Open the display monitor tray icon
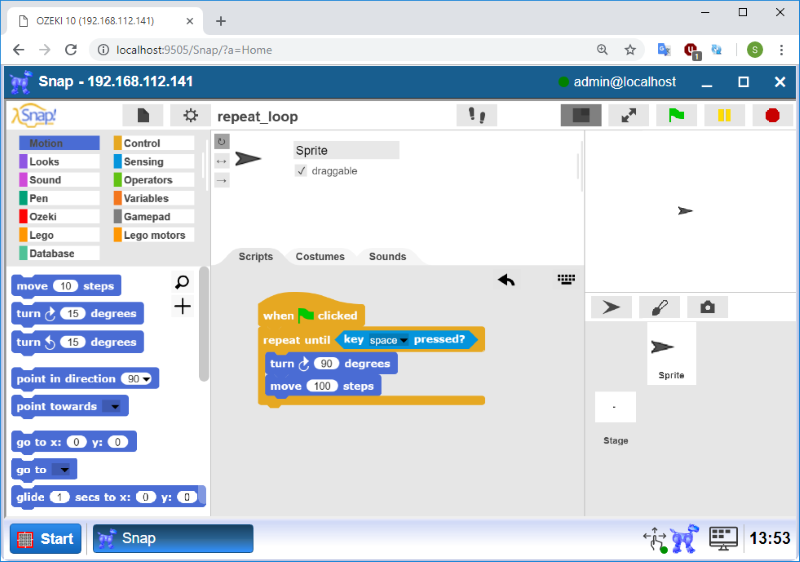Screen dimensions: 800x562 pos(723,539)
